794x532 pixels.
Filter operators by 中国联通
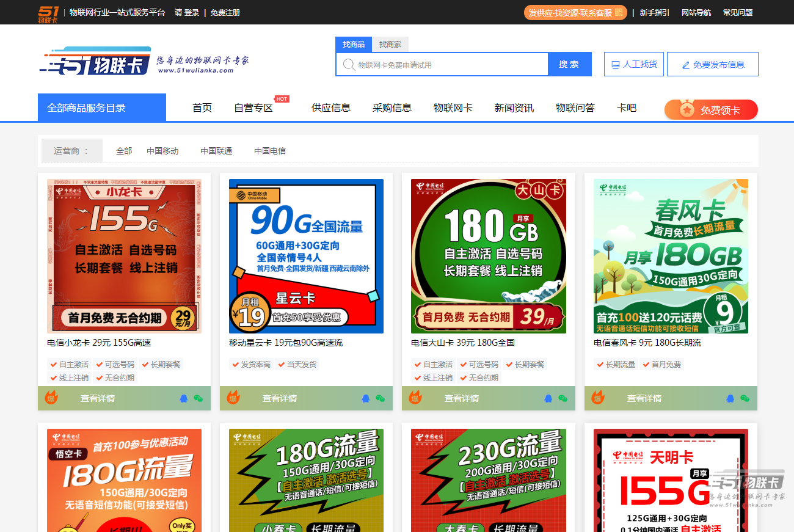pyautogui.click(x=216, y=151)
